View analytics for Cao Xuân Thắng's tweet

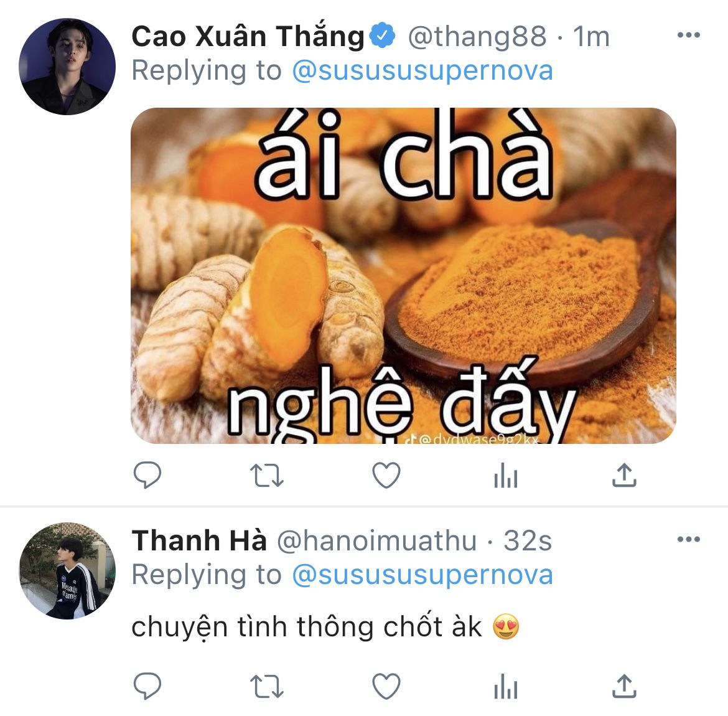tap(506, 475)
